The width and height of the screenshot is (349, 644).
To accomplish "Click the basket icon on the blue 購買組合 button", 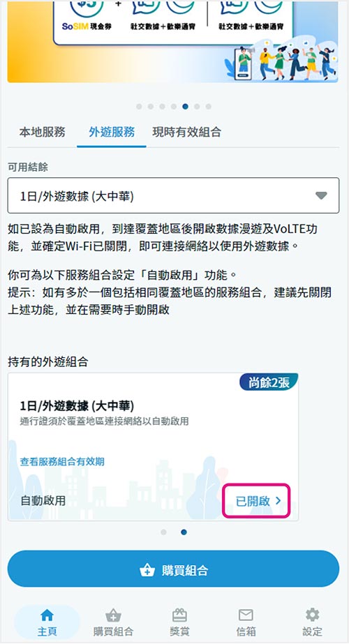I will click(147, 570).
